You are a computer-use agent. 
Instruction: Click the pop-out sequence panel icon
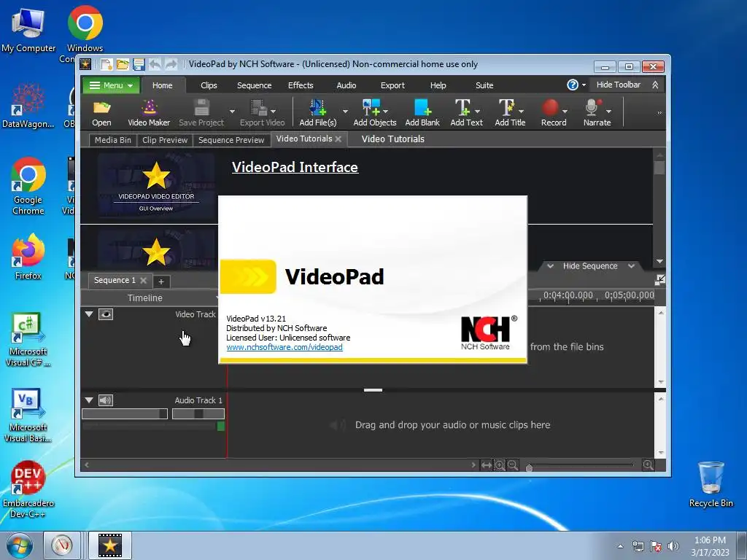[659, 280]
